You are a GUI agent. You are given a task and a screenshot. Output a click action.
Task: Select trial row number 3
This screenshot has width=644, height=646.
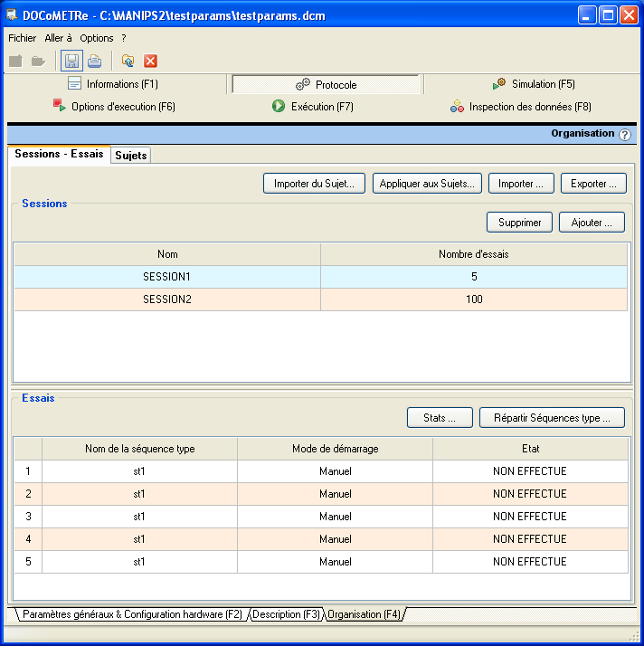click(x=28, y=517)
